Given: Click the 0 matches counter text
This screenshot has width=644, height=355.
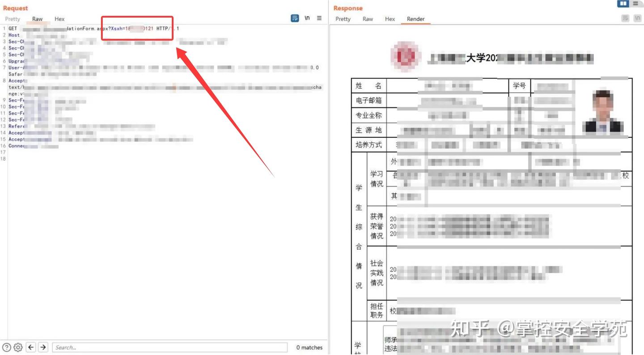Looking at the screenshot, I should [309, 347].
